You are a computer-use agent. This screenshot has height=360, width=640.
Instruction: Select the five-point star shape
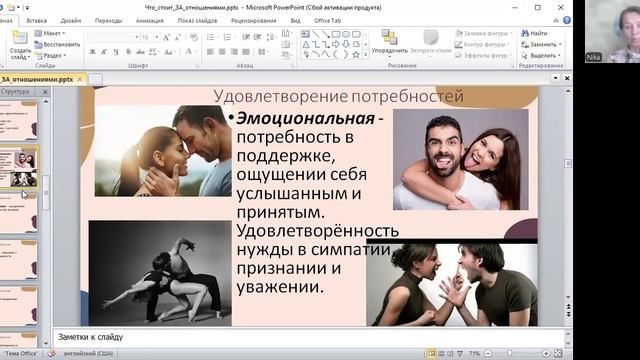click(x=356, y=54)
